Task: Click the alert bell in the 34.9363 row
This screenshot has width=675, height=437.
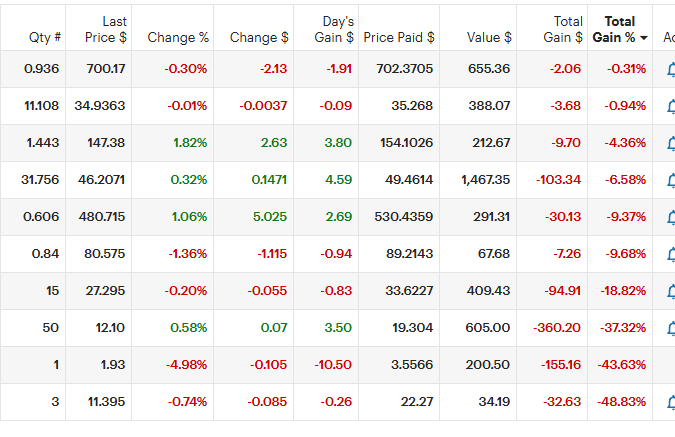Action: click(x=671, y=106)
